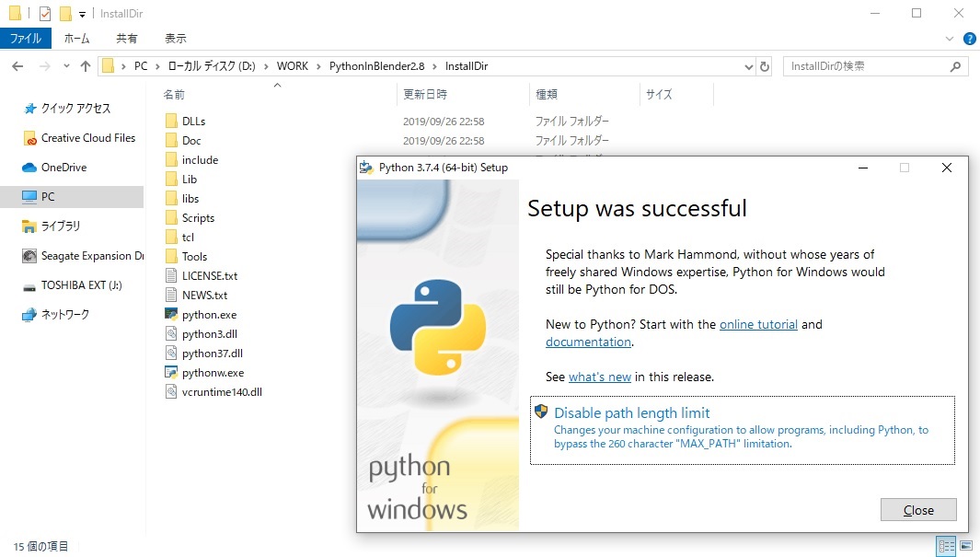Image resolution: width=980 pixels, height=557 pixels.
Task: Open the 共有 ribbon tab
Action: coord(126,39)
